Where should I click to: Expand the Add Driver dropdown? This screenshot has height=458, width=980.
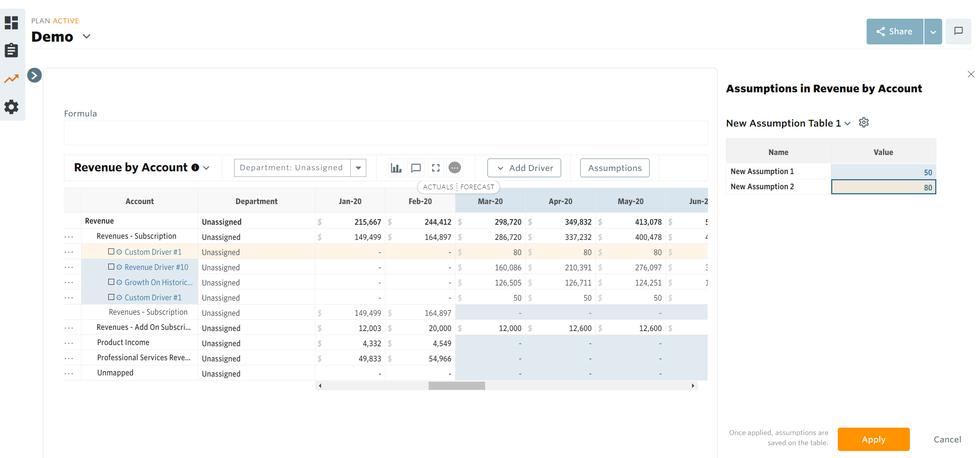pyautogui.click(x=524, y=168)
